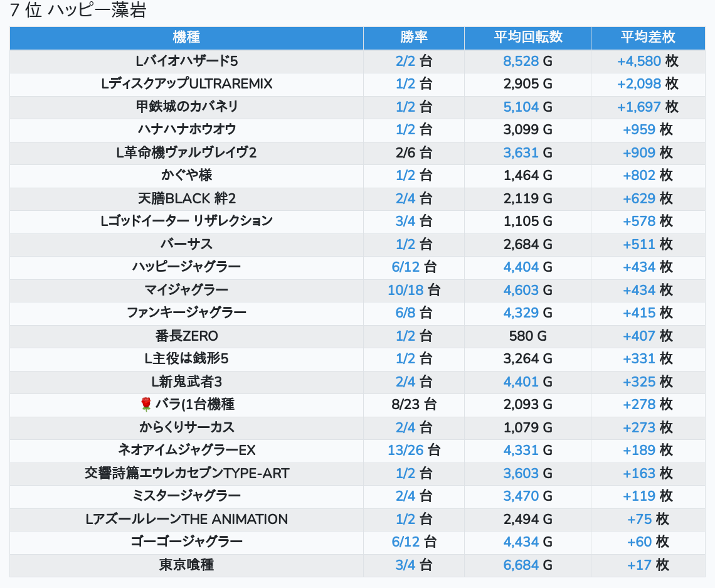Click the 平均差枚 column header

coord(647,37)
